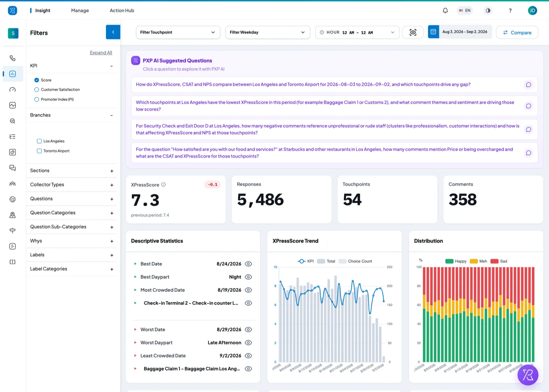Open the people group sidebar icon

13,184
